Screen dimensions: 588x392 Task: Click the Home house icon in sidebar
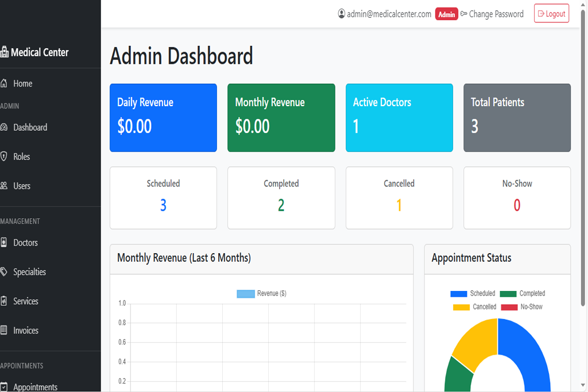click(x=4, y=84)
